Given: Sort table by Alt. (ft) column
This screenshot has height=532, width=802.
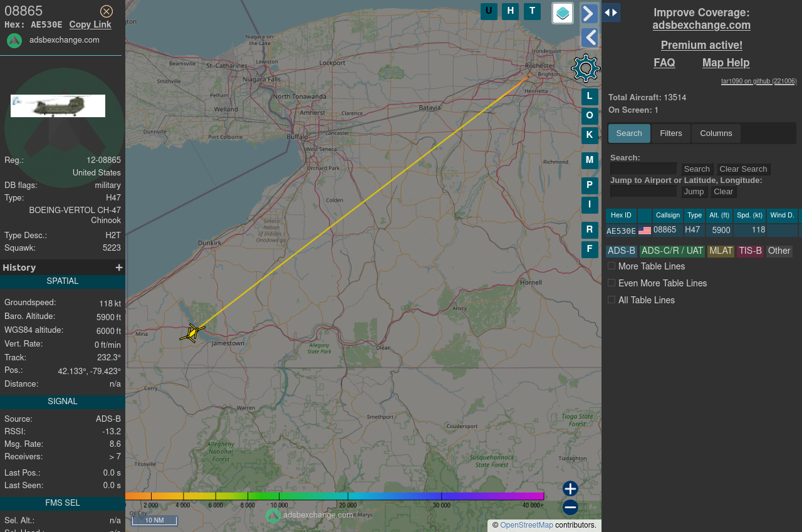Looking at the screenshot, I should click(719, 216).
